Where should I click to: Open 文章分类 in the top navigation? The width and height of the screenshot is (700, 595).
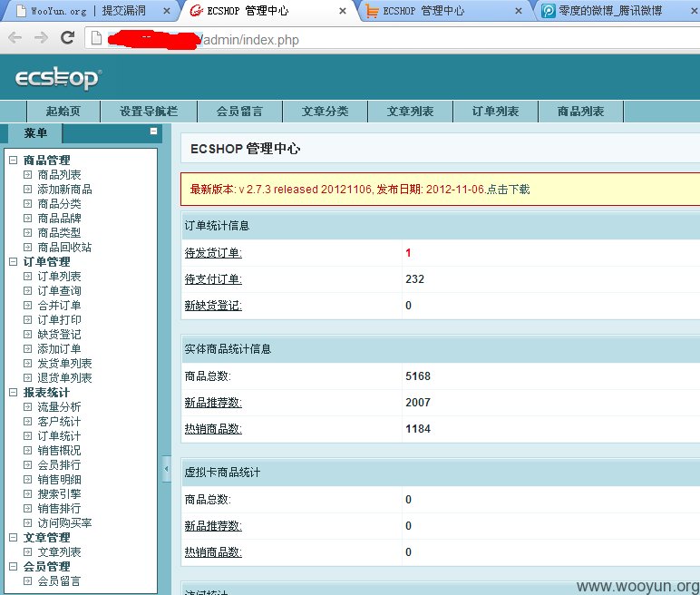[325, 112]
